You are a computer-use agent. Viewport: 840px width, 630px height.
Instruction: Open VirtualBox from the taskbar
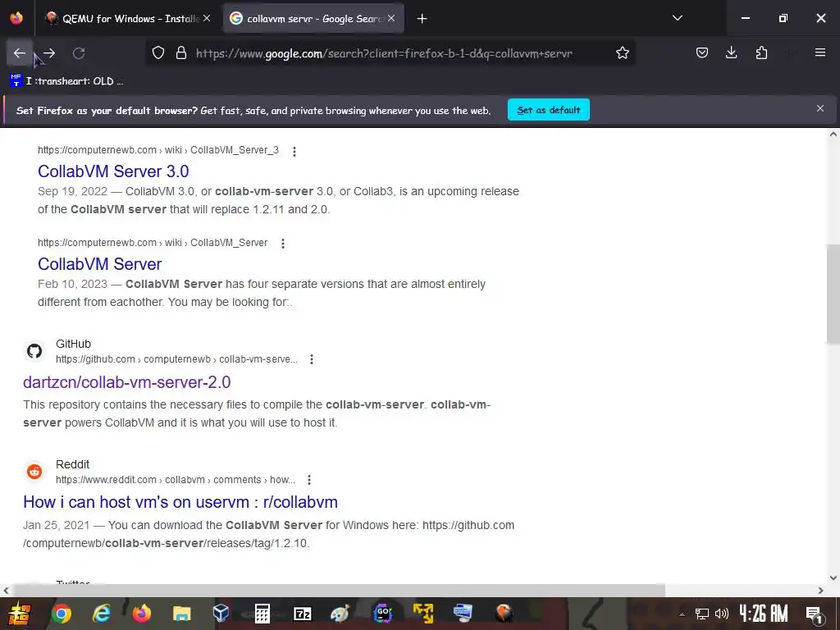tap(221, 614)
